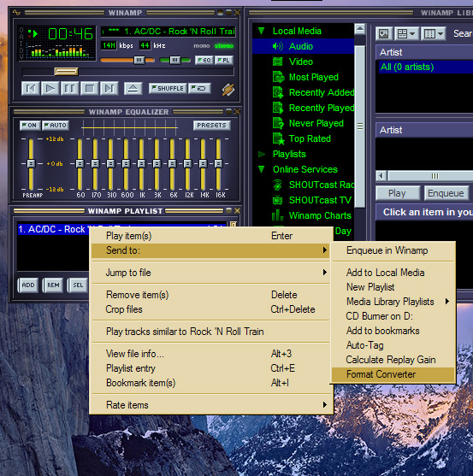Toggle the Shuffle button
Screen dimensions: 473x476
(x=168, y=88)
